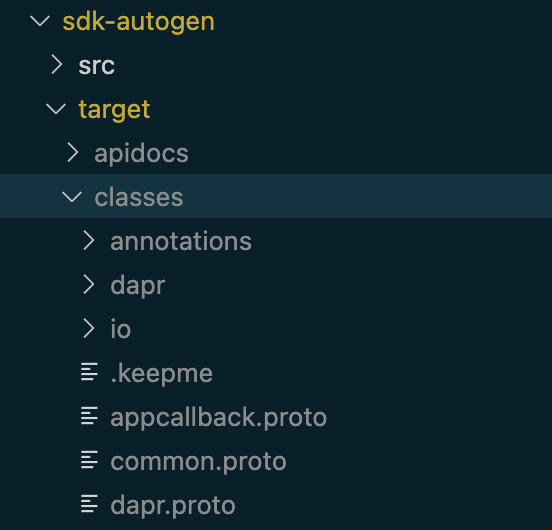Expand the dapr folder chevron
This screenshot has width=552, height=530.
pyautogui.click(x=88, y=284)
